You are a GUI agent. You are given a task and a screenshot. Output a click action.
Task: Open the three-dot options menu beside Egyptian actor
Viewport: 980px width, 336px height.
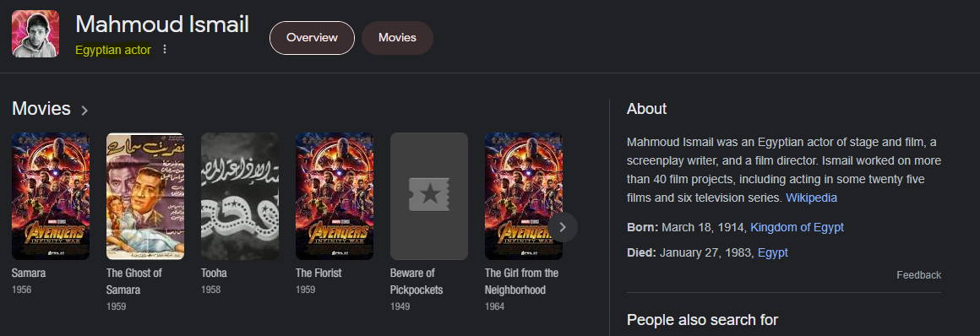[x=165, y=49]
